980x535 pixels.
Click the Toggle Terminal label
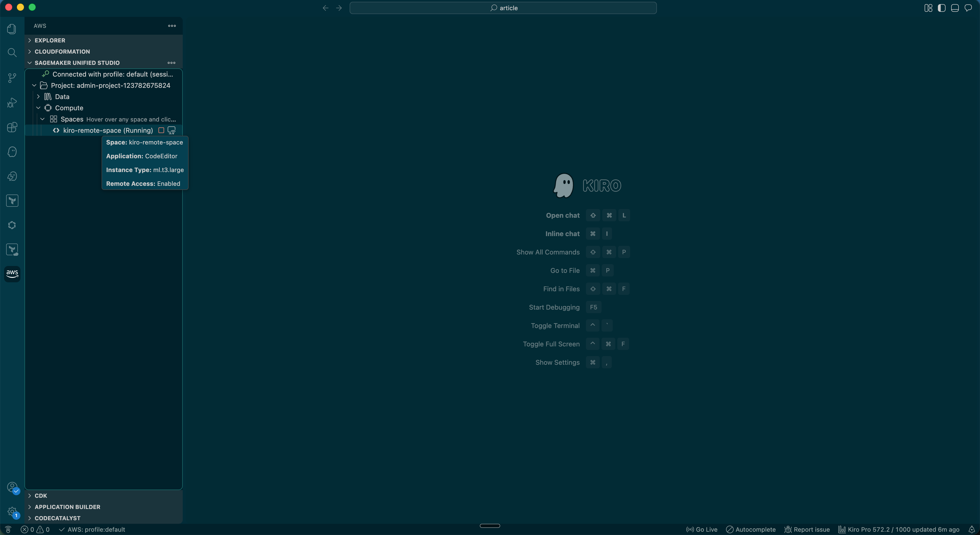coord(555,326)
